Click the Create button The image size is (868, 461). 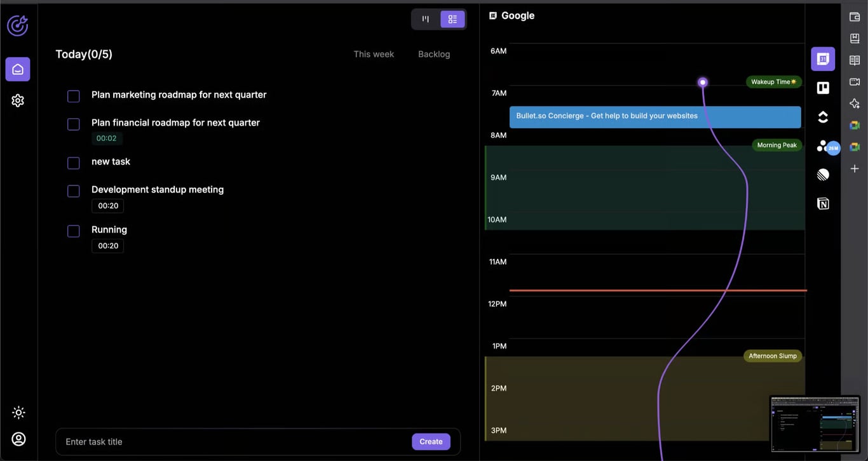431,441
